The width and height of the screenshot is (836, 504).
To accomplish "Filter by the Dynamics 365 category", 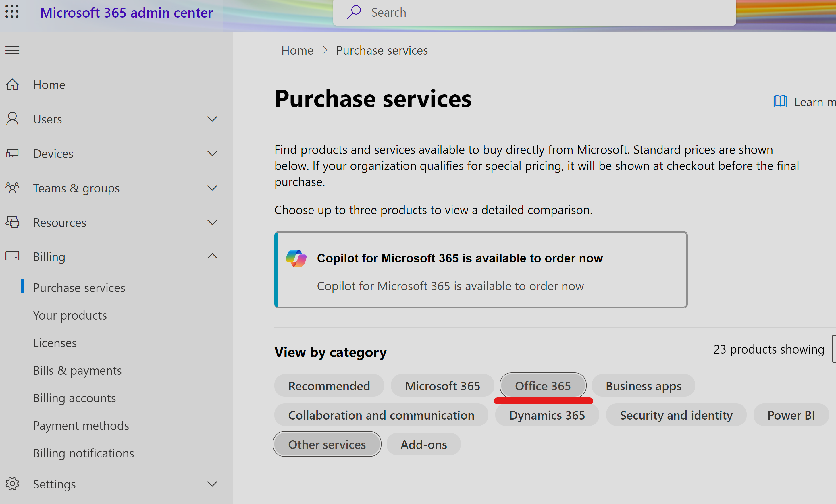I will click(547, 415).
